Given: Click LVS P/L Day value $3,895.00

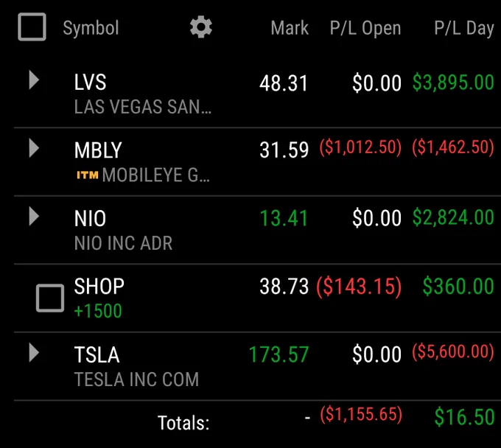Looking at the screenshot, I should [x=453, y=83].
